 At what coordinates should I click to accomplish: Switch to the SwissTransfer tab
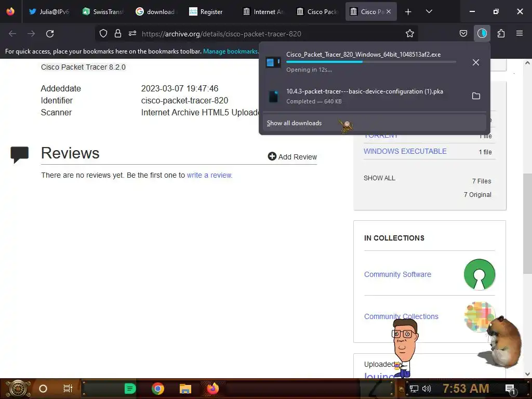103,11
